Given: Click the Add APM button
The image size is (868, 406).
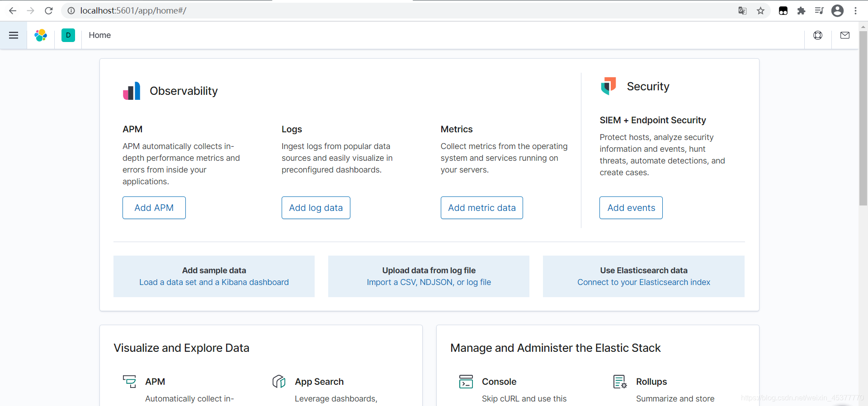Looking at the screenshot, I should pyautogui.click(x=154, y=208).
